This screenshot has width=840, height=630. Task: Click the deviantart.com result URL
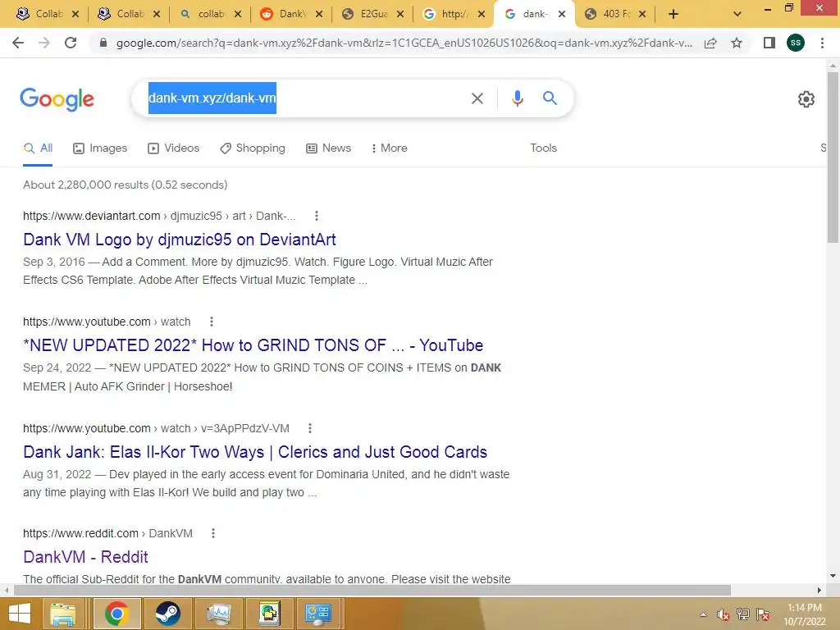[x=159, y=216]
